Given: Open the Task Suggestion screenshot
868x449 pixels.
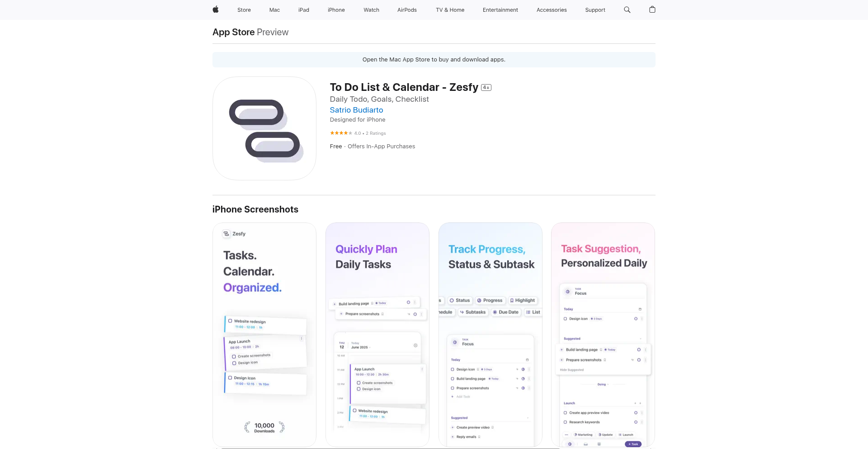Looking at the screenshot, I should click(603, 335).
